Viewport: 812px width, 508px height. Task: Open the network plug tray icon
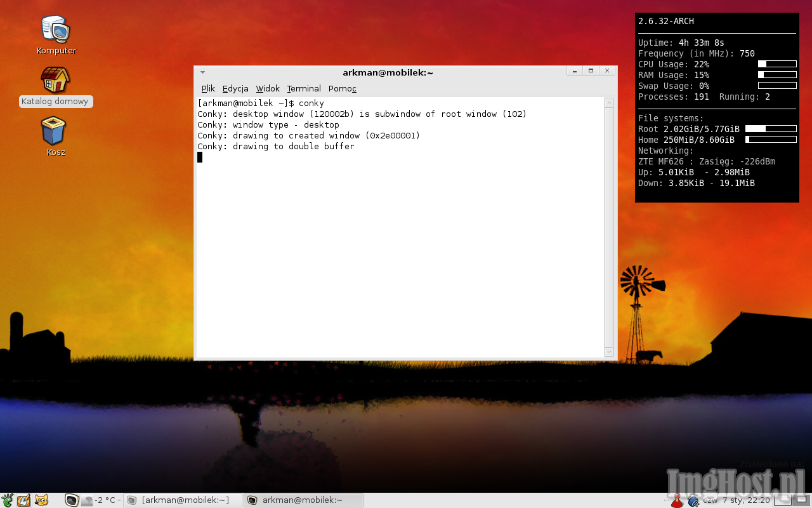[693, 501]
